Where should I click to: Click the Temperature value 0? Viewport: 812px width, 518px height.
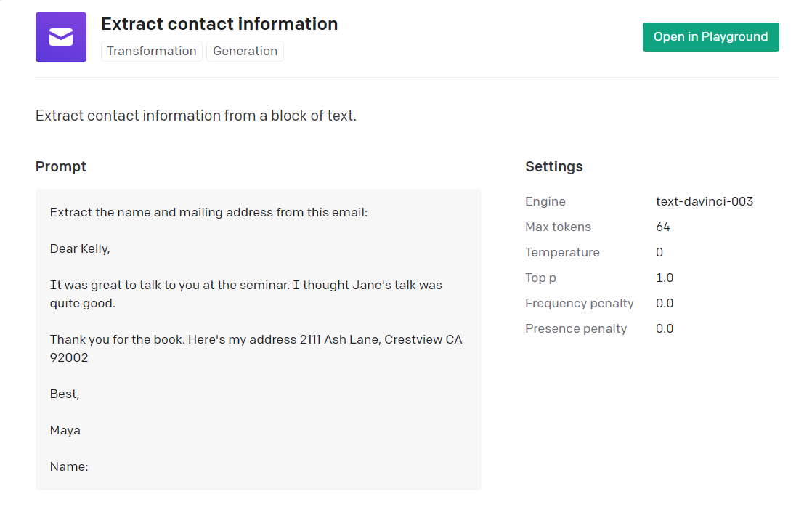(x=659, y=252)
